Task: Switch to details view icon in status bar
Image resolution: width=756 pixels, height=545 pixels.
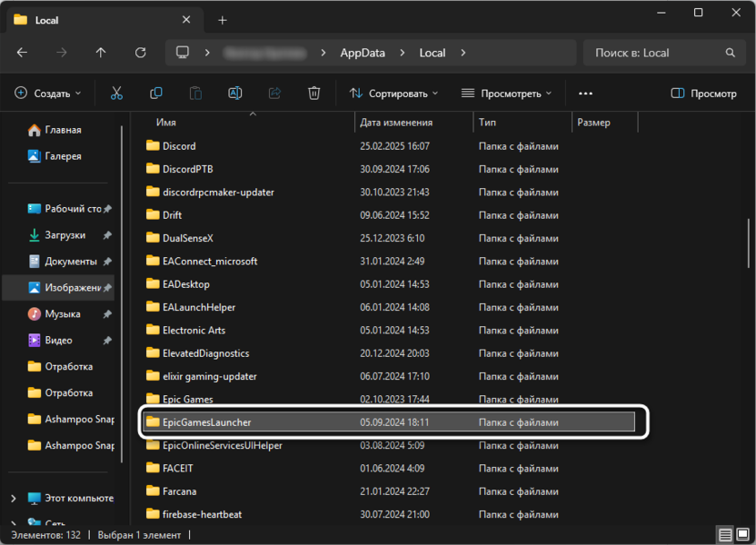Action: pyautogui.click(x=726, y=534)
